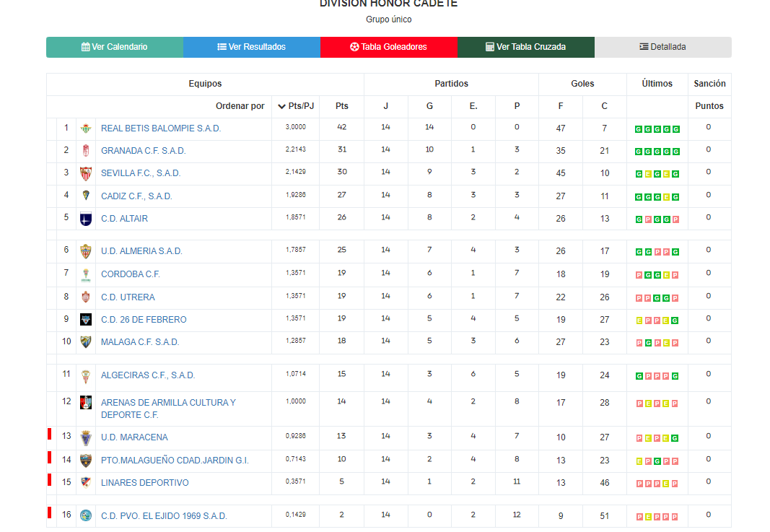Open CORDOBA C.F. team link
770x532 pixels.
coord(131,274)
